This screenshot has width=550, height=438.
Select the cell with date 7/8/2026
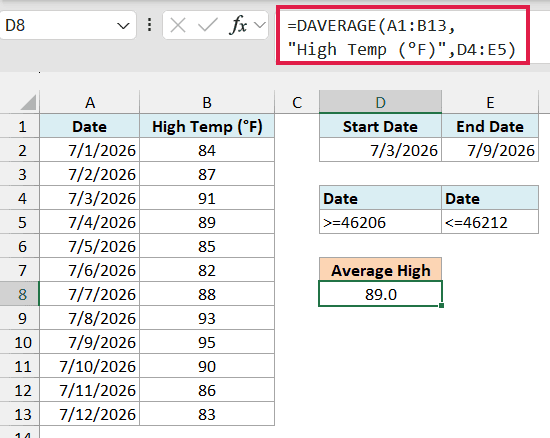tap(90, 318)
